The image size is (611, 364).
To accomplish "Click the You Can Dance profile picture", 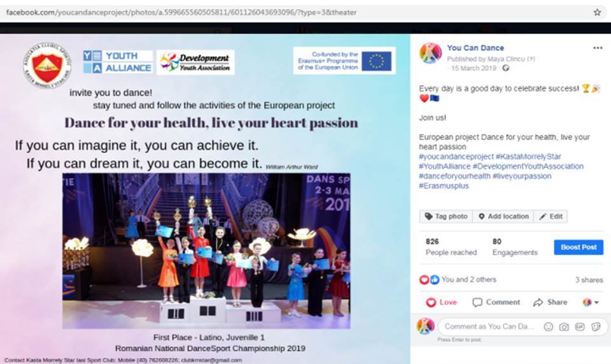I will (431, 53).
